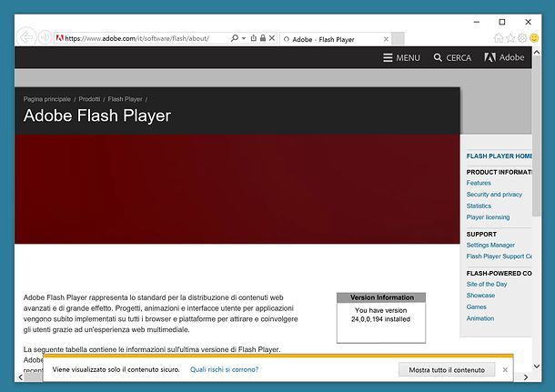Open a new tab with the blank tab button

pyautogui.click(x=399, y=39)
